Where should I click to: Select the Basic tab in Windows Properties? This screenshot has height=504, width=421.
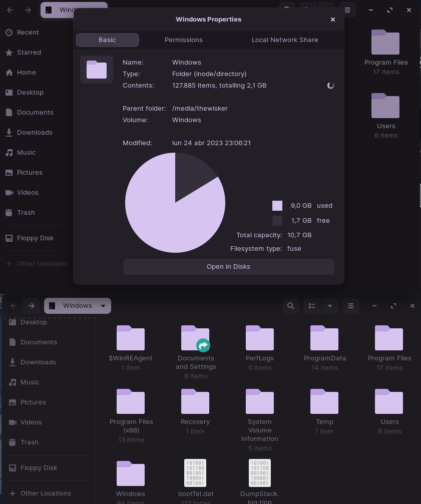pos(107,40)
